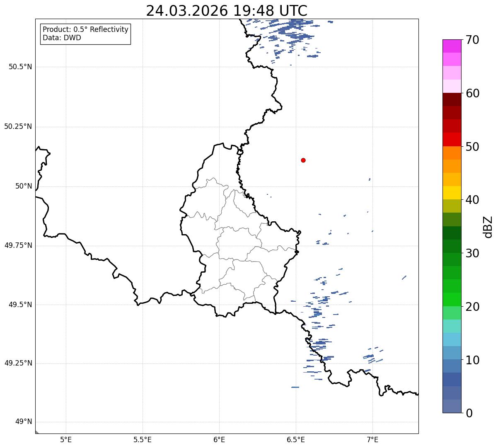Click the yellow swatch just above 40 dBZ
Viewport: 498px width, 448px height.
(x=452, y=193)
